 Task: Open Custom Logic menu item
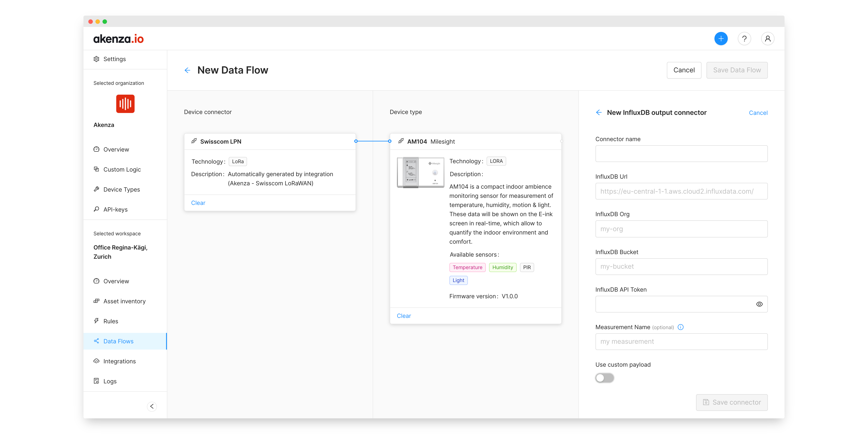click(125, 169)
